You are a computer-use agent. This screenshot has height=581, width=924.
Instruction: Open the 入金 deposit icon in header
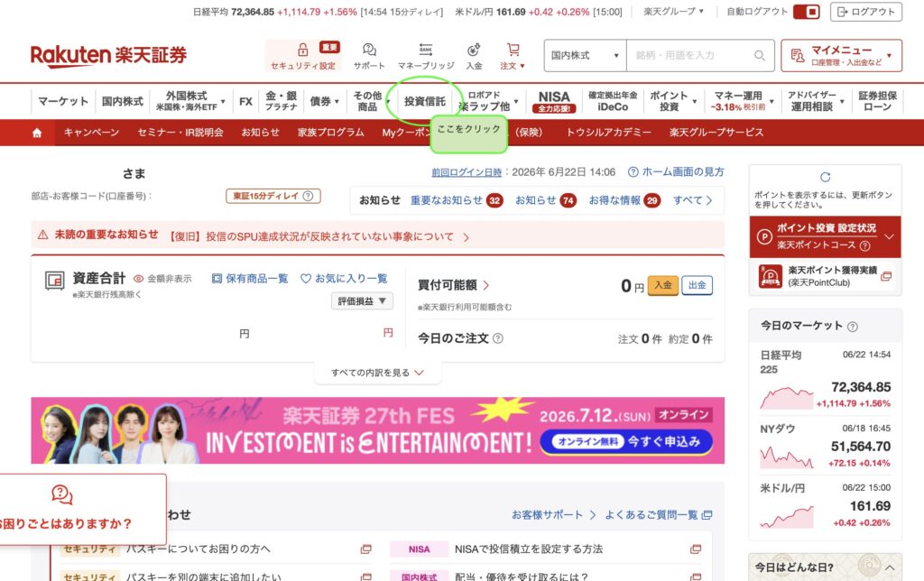[x=474, y=50]
